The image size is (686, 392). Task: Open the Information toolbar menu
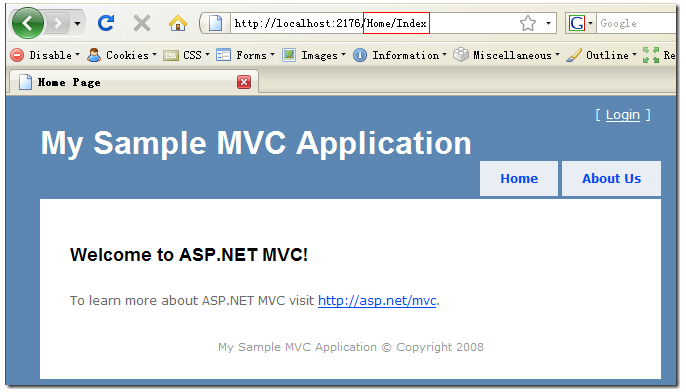point(400,55)
